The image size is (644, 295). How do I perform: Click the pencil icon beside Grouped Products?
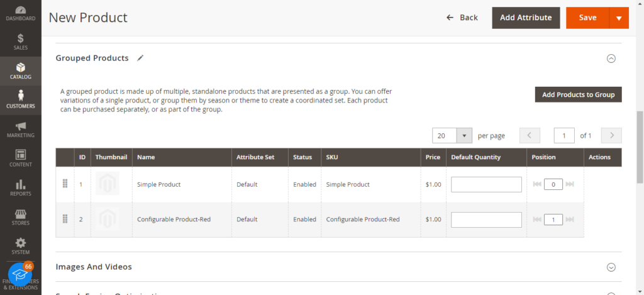click(140, 58)
